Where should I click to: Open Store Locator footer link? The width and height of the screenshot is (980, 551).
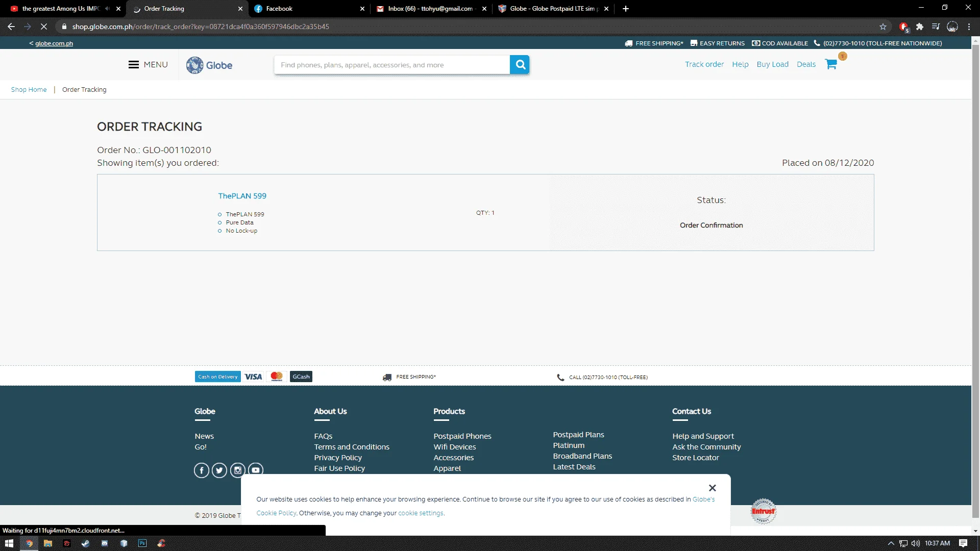pos(696,458)
